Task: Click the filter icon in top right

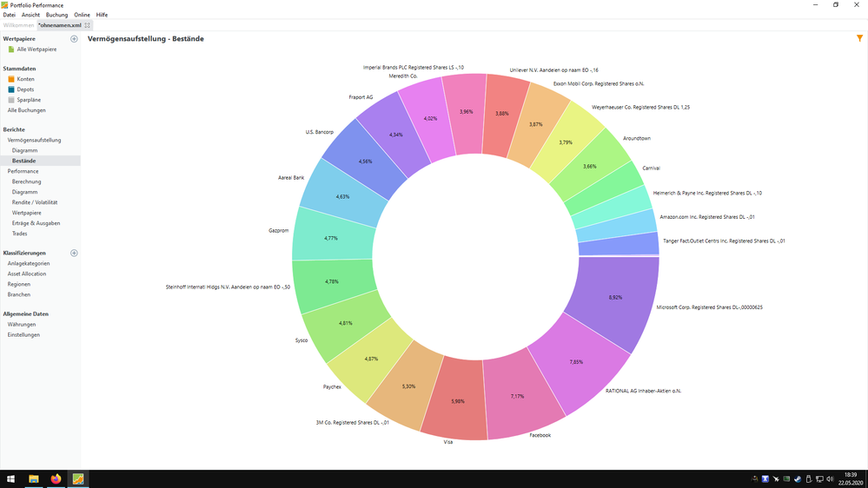Action: (860, 39)
